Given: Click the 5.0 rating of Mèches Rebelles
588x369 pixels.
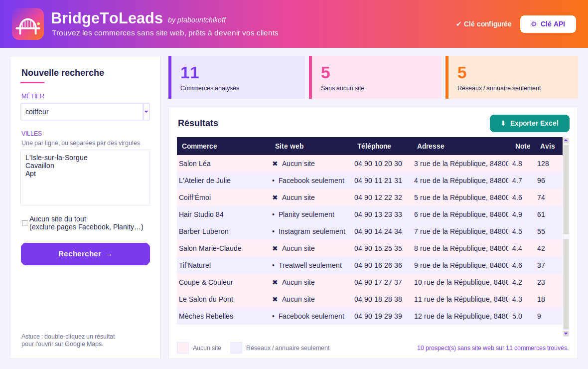Looking at the screenshot, I should click(x=517, y=316).
